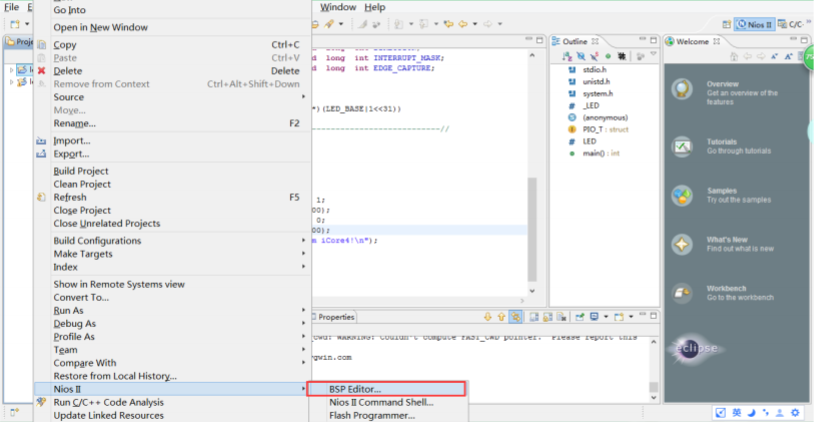Viewport: 816px width, 422px height.
Task: Expand the Run As submenu arrow
Action: (x=303, y=310)
